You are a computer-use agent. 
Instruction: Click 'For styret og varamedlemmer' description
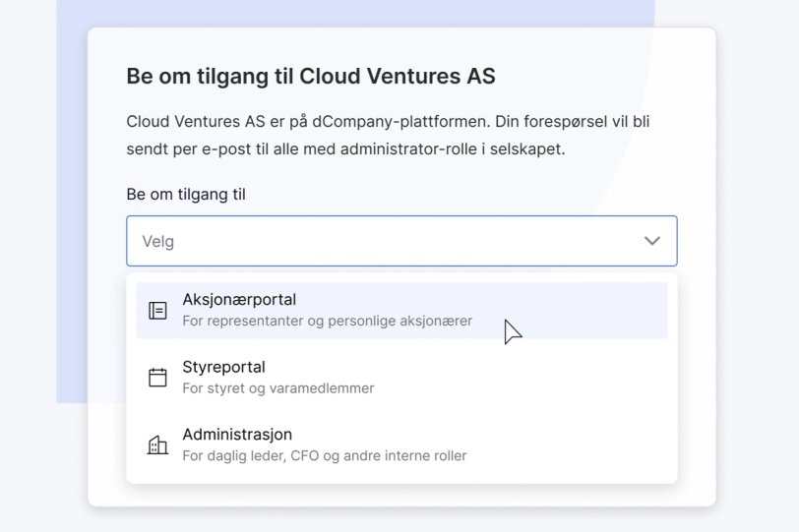tap(278, 388)
